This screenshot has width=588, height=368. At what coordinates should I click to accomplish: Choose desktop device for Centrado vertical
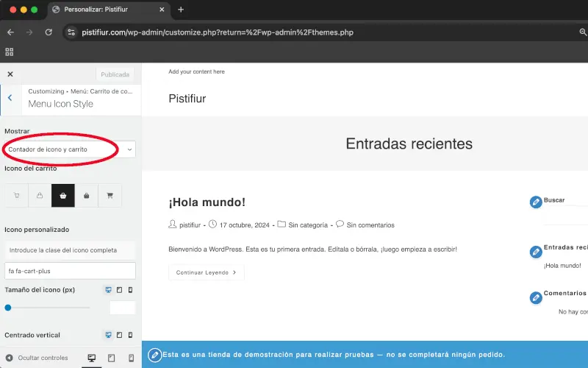coord(108,335)
